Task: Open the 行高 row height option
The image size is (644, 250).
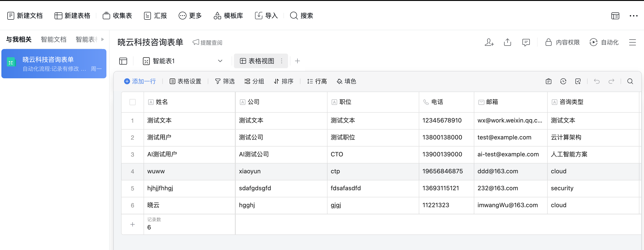Action: 317,81
